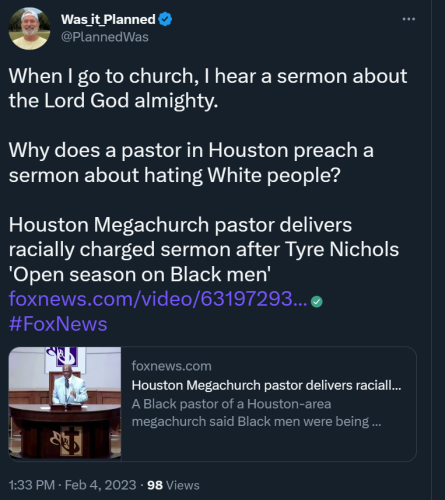Click the 1:33 PM timestamp

[32, 485]
